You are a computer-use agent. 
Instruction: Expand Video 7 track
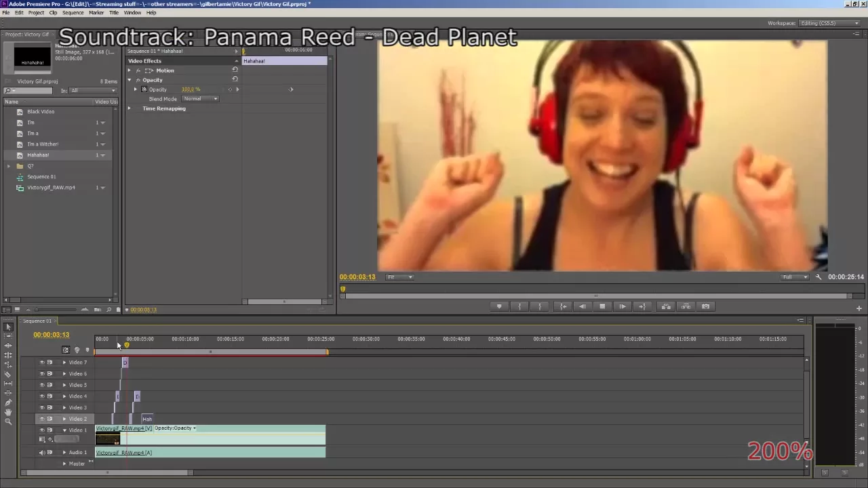(64, 363)
